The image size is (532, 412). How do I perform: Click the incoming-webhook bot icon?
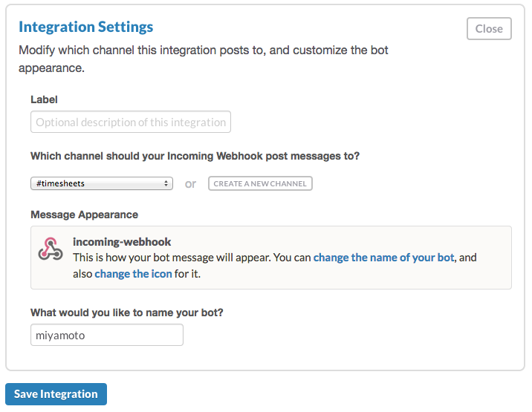[x=50, y=250]
